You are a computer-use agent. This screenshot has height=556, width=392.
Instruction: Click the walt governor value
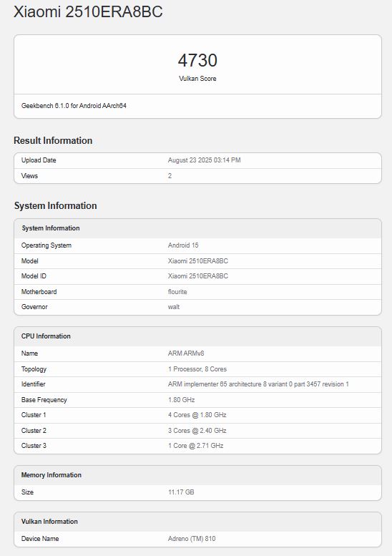(x=174, y=307)
